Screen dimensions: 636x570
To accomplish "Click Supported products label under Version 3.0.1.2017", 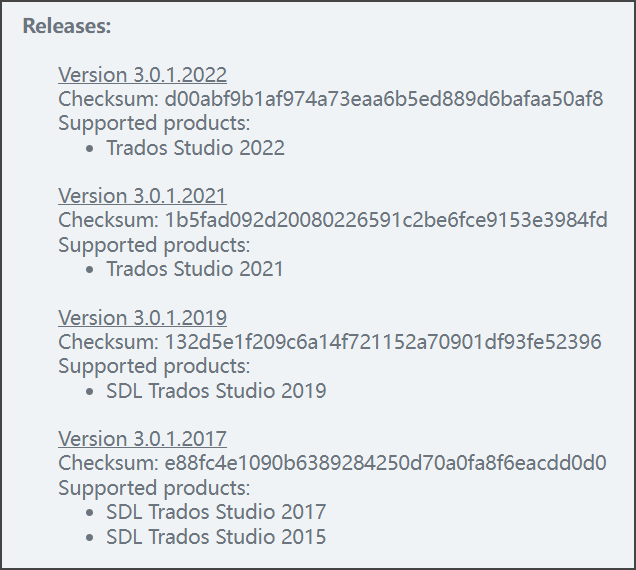I will (x=154, y=488).
